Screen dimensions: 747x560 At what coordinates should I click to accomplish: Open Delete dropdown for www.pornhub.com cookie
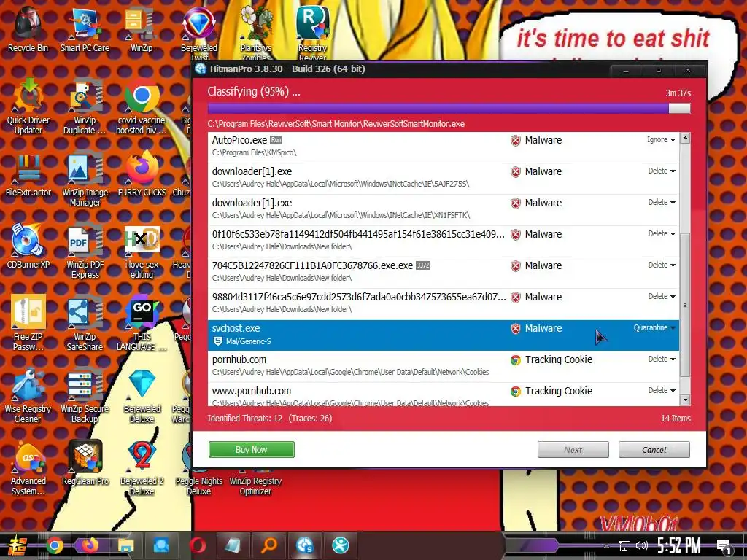[x=662, y=391]
